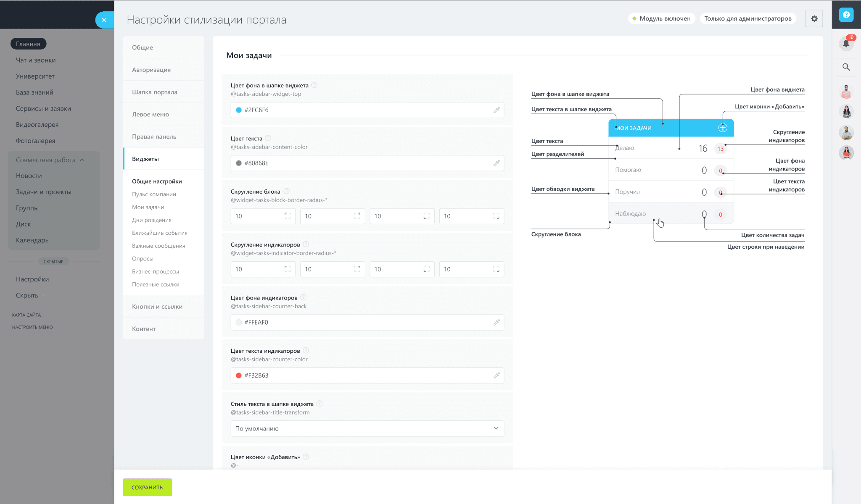861x504 pixels.
Task: Close the settings panel with X button
Action: pyautogui.click(x=104, y=20)
